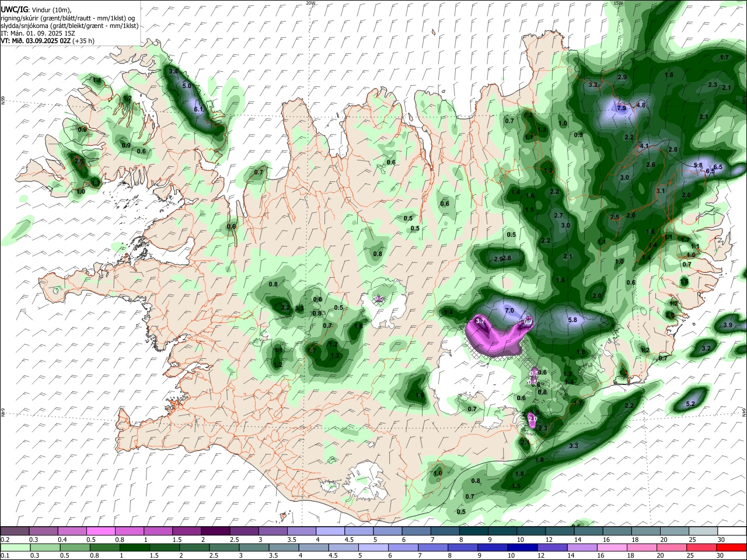Click the deep navy blue legend swatch labeled 10
Image resolution: width=747 pixels, height=560 pixels.
point(522,547)
